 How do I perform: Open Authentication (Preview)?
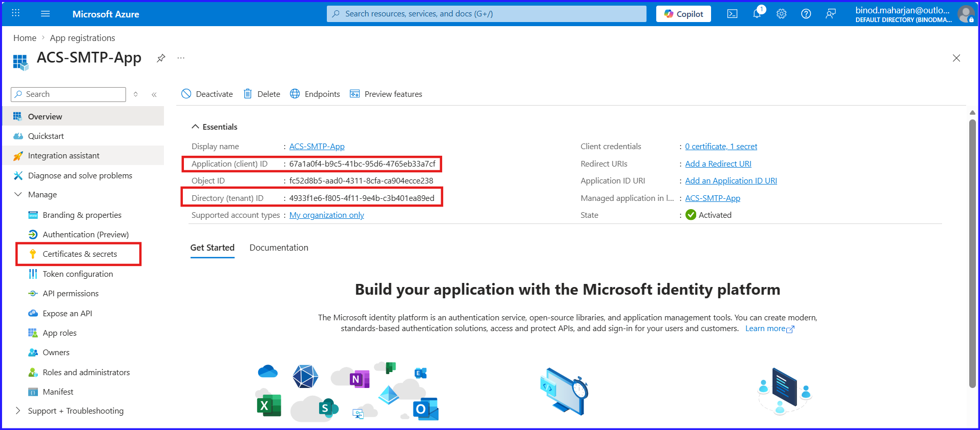click(x=86, y=234)
